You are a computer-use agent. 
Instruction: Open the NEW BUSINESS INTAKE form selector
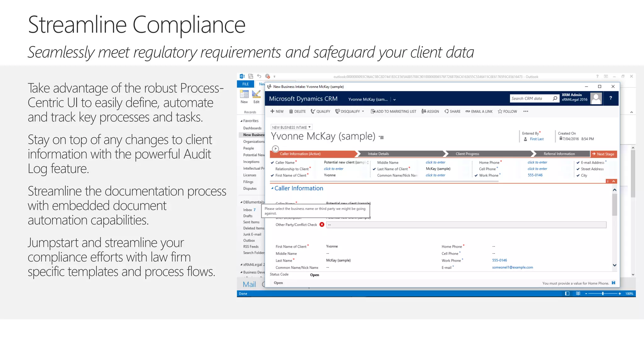coord(291,127)
